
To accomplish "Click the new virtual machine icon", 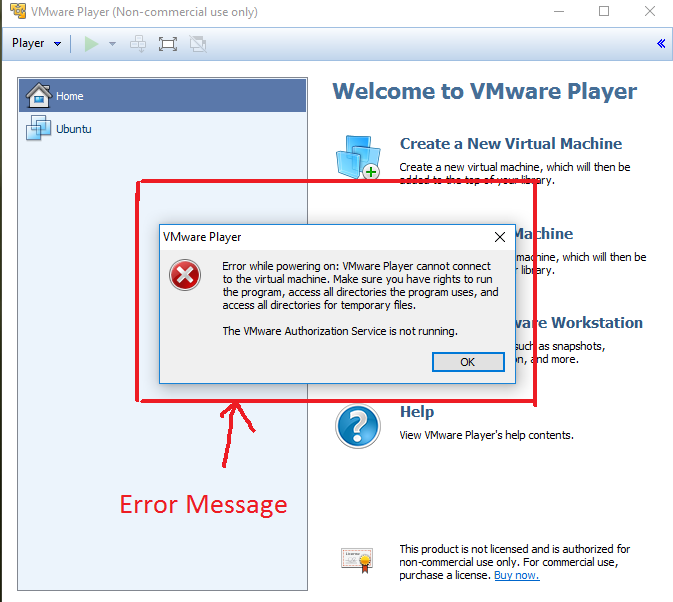I will tap(358, 157).
